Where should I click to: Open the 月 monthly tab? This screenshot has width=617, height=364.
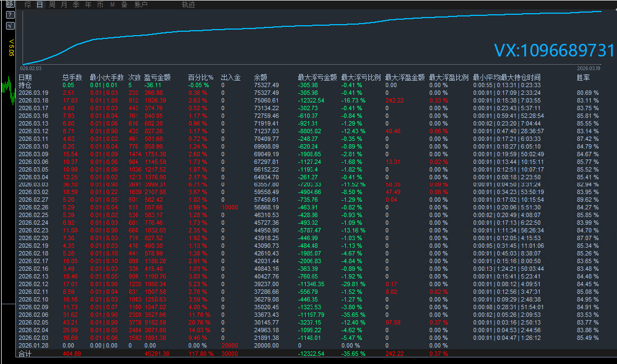tap(64, 5)
